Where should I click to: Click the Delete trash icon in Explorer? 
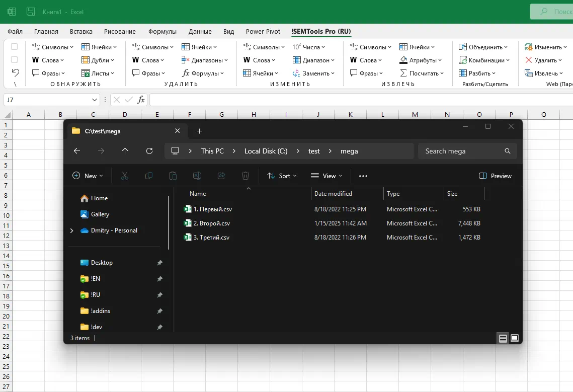click(x=245, y=176)
